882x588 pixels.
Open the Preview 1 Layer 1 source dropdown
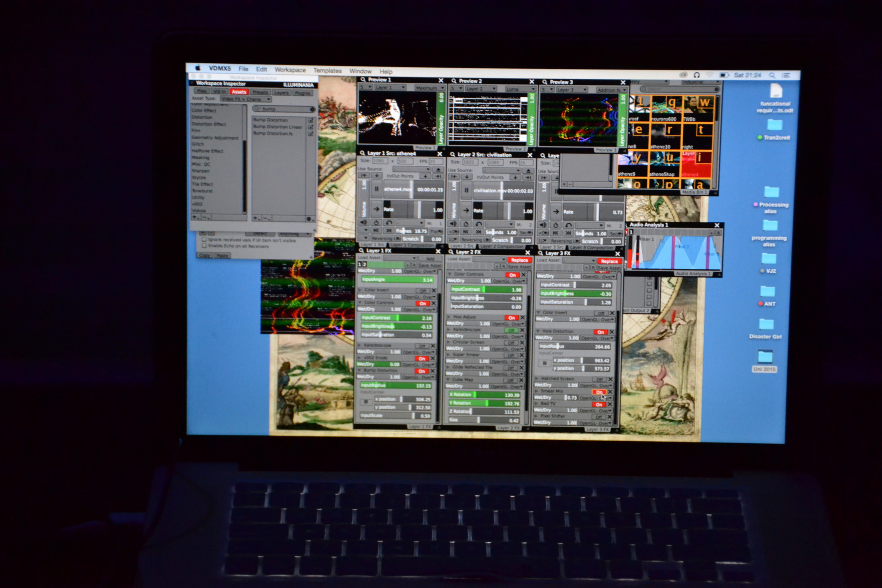(x=390, y=87)
